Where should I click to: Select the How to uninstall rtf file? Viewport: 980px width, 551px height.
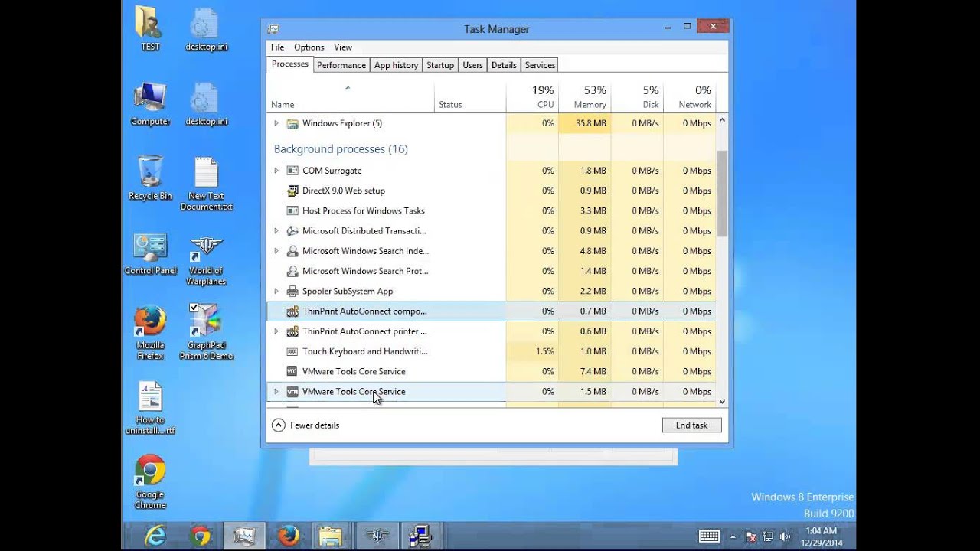[150, 409]
